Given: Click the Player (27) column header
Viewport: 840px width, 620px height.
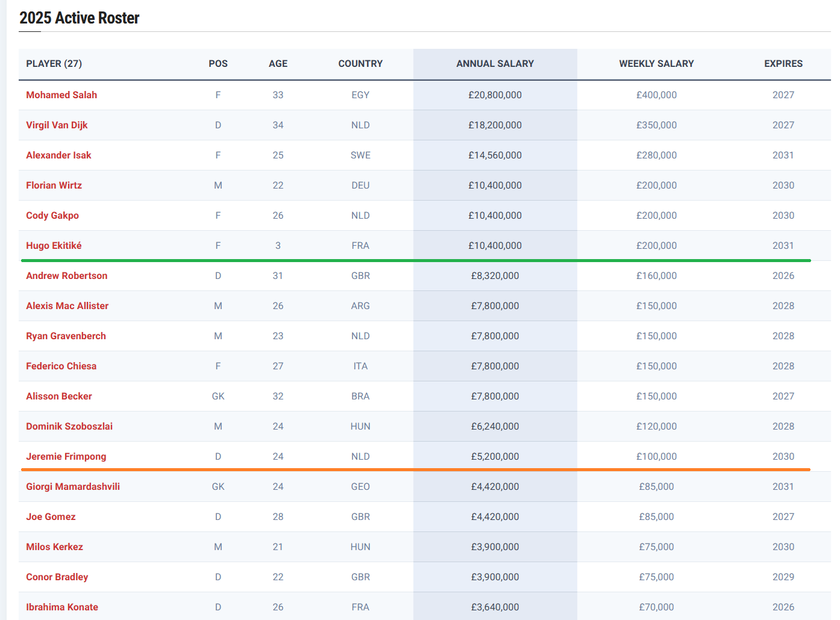Looking at the screenshot, I should (x=54, y=64).
